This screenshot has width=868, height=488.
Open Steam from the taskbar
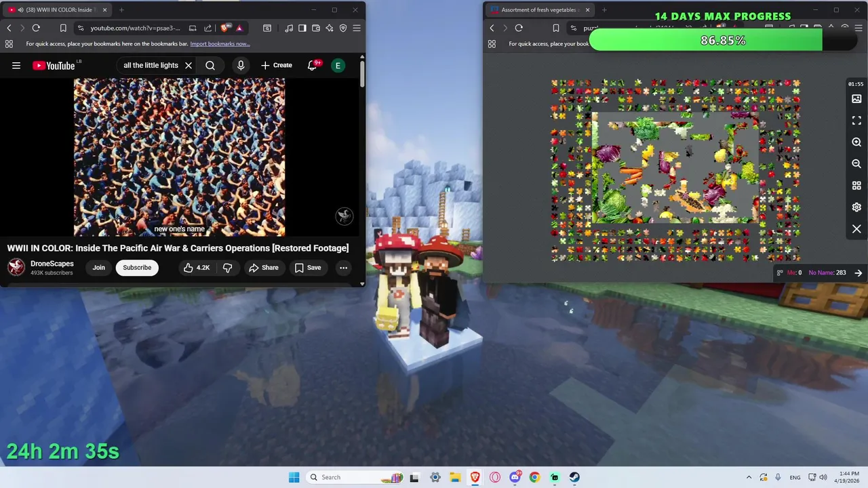point(574,477)
